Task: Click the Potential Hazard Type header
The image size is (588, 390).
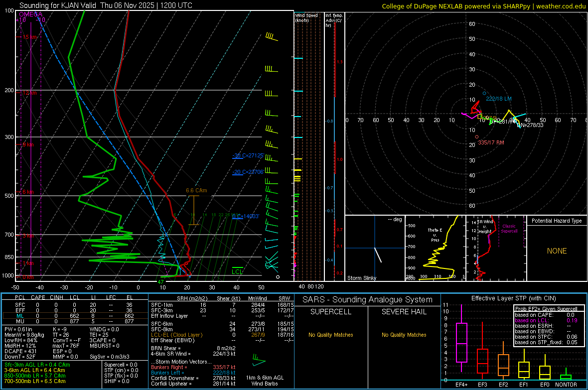Action: pos(557,221)
